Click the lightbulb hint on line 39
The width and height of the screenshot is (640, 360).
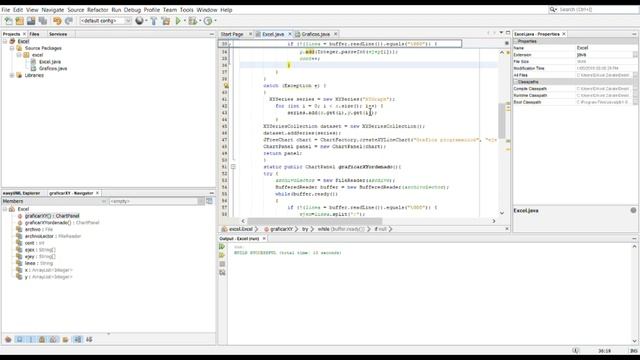coord(226,86)
